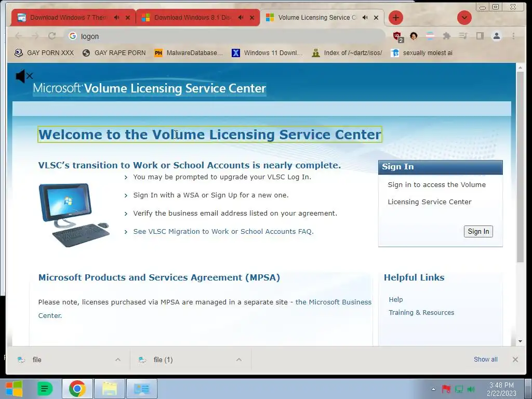Click the page scrollbar up arrow
The width and height of the screenshot is (532, 399).
[x=520, y=68]
